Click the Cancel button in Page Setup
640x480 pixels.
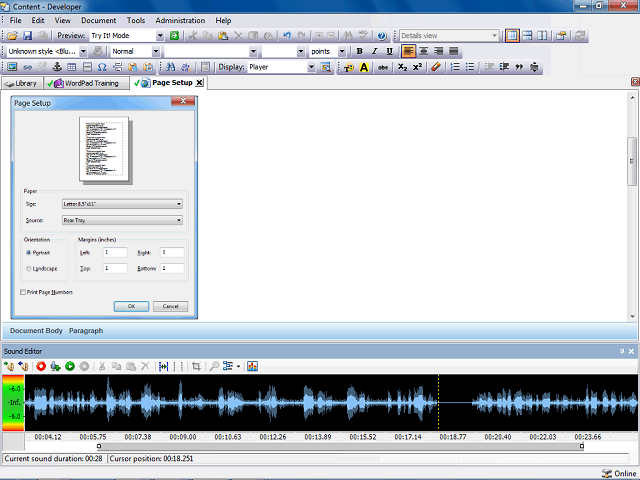point(170,306)
